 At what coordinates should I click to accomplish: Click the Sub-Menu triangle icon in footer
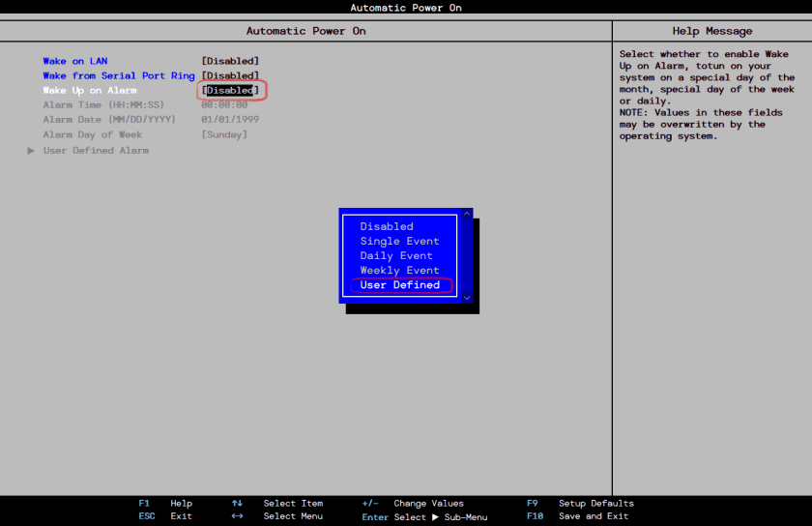pos(436,516)
